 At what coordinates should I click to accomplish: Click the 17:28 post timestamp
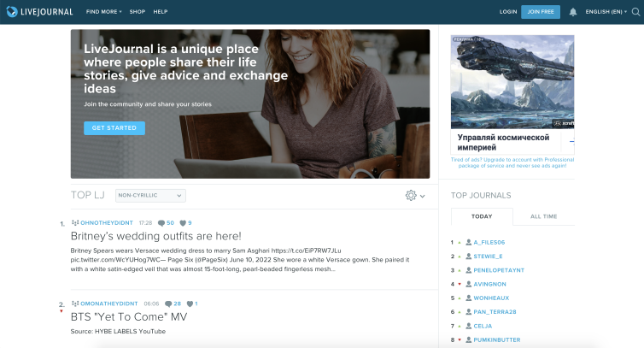tap(145, 223)
